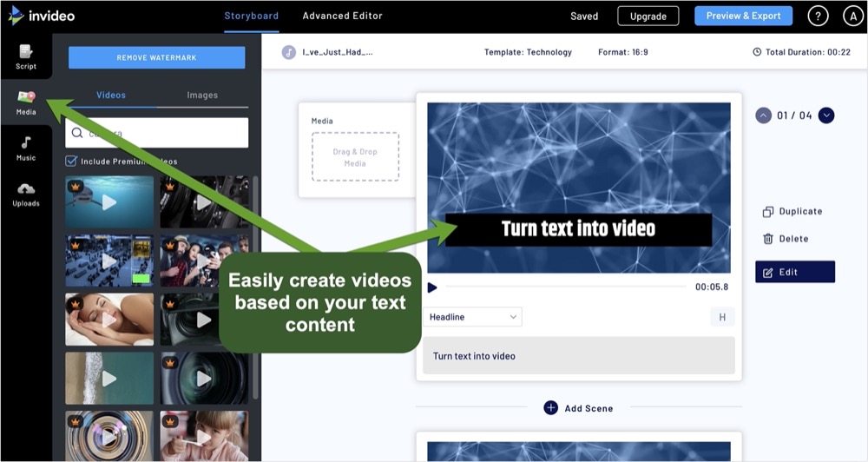This screenshot has width=868, height=462.
Task: Go to next scene with down chevron
Action: 826,115
